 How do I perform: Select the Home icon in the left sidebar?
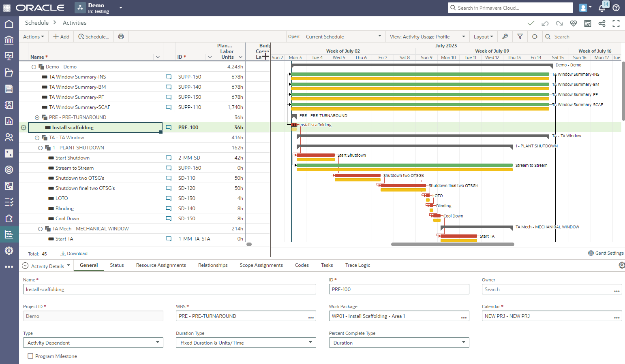(9, 23)
